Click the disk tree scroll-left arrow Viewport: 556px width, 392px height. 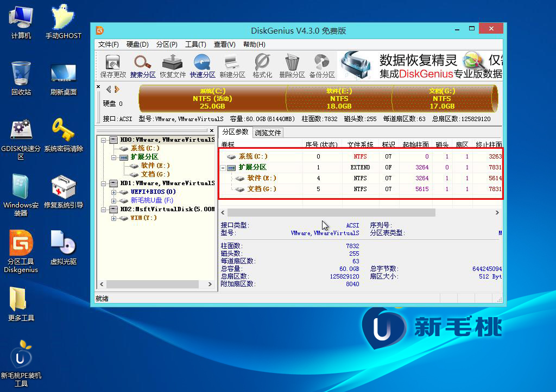point(102,284)
